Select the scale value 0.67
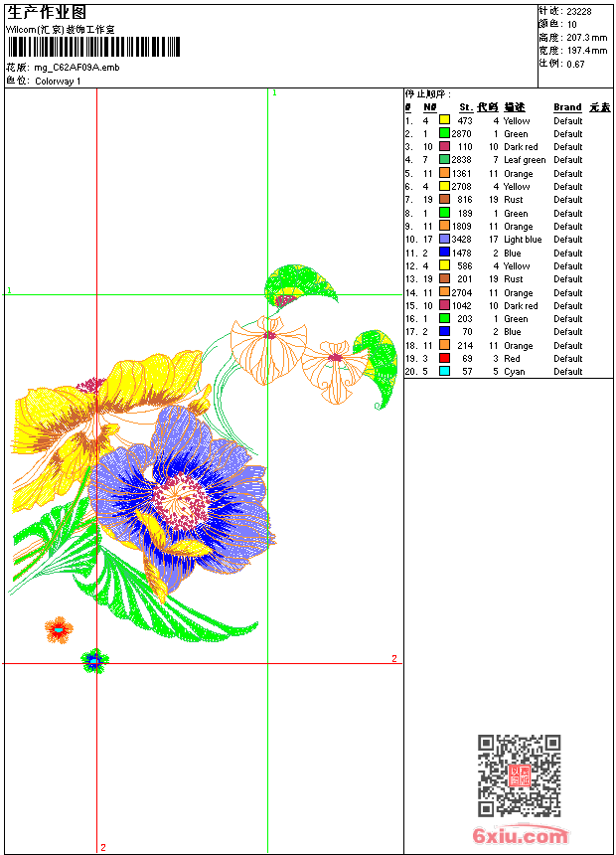 (575, 64)
